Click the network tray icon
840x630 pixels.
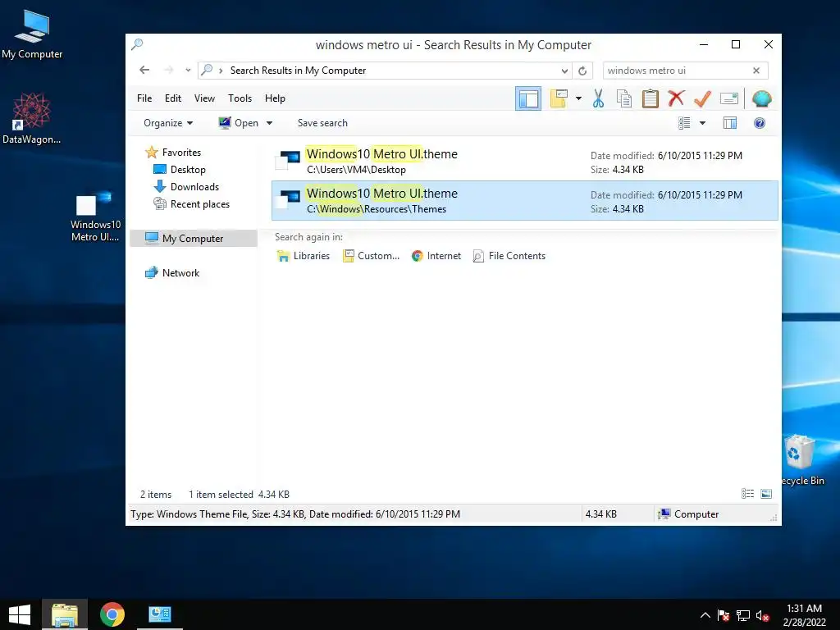[742, 615]
